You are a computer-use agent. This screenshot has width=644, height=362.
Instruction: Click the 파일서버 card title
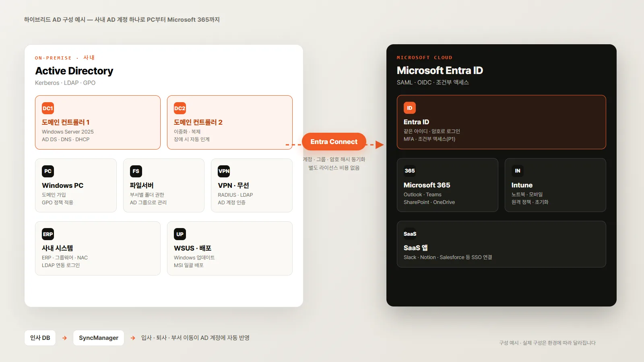[142, 185]
